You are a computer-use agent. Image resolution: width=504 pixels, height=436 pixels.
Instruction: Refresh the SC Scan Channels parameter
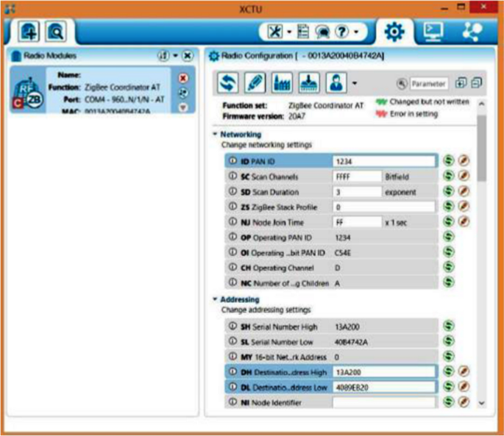(449, 176)
